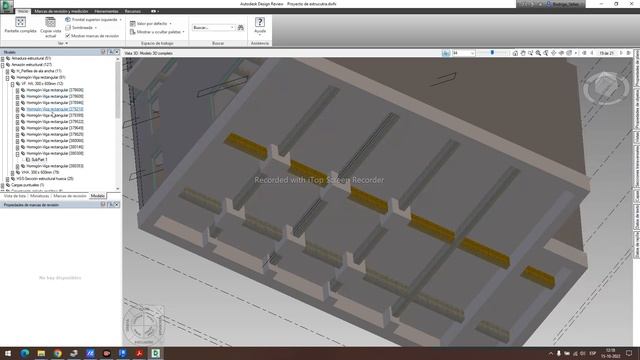Adjust the zoom slider handle

click(492, 53)
